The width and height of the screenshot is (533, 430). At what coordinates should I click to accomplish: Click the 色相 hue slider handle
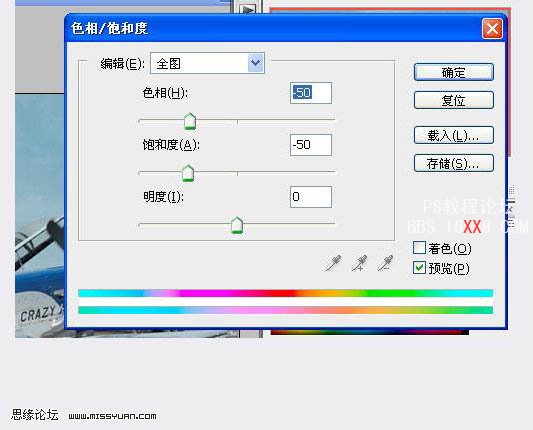pos(190,121)
